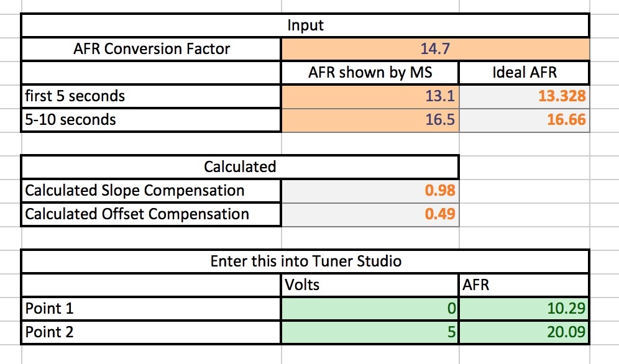Select the 16.5 AFR input cell
619x364 pixels.
370,119
